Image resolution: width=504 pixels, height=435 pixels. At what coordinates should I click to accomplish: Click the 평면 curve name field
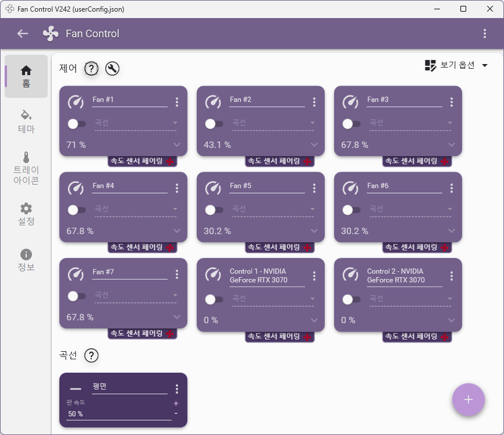[x=129, y=387]
